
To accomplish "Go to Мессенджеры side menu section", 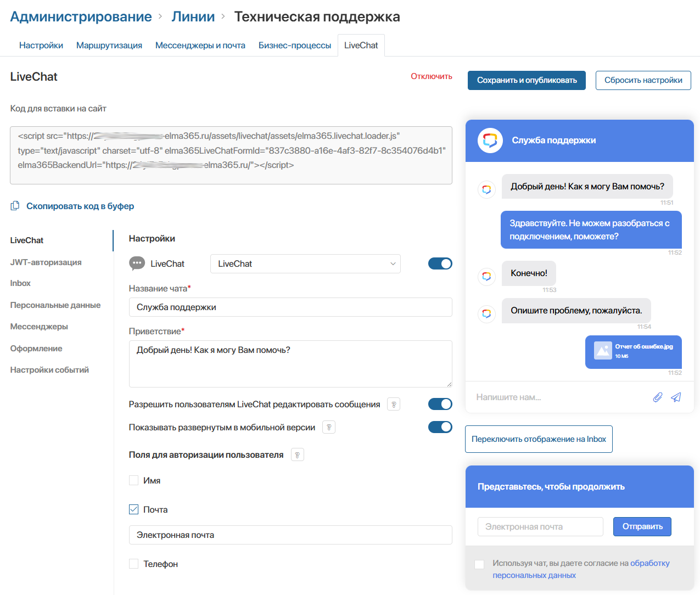I will [39, 327].
